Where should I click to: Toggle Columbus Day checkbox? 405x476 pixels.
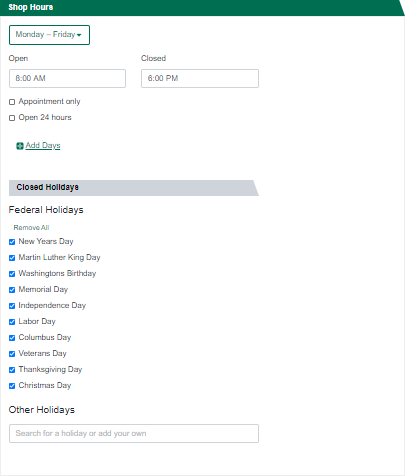12,338
